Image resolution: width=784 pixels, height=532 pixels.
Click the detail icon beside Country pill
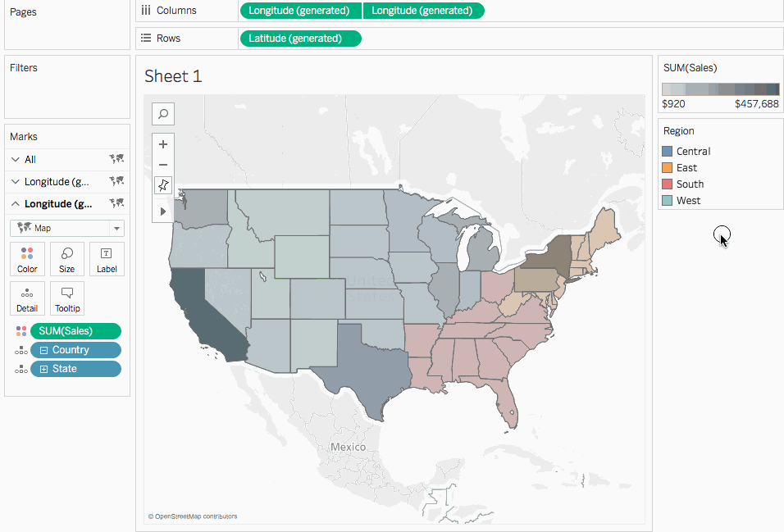(x=21, y=350)
